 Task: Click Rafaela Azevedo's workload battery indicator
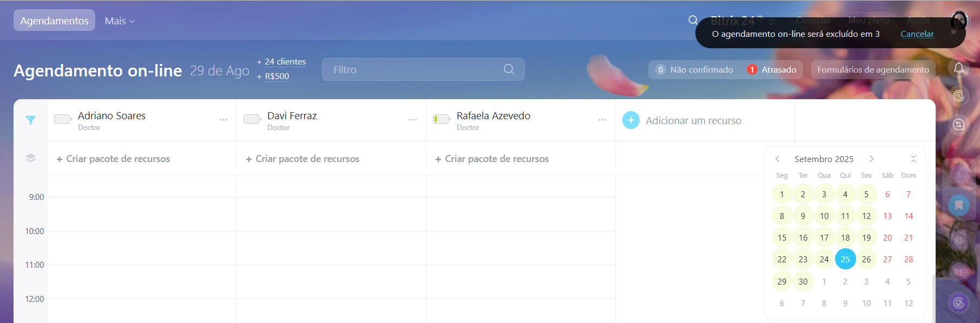pos(442,119)
